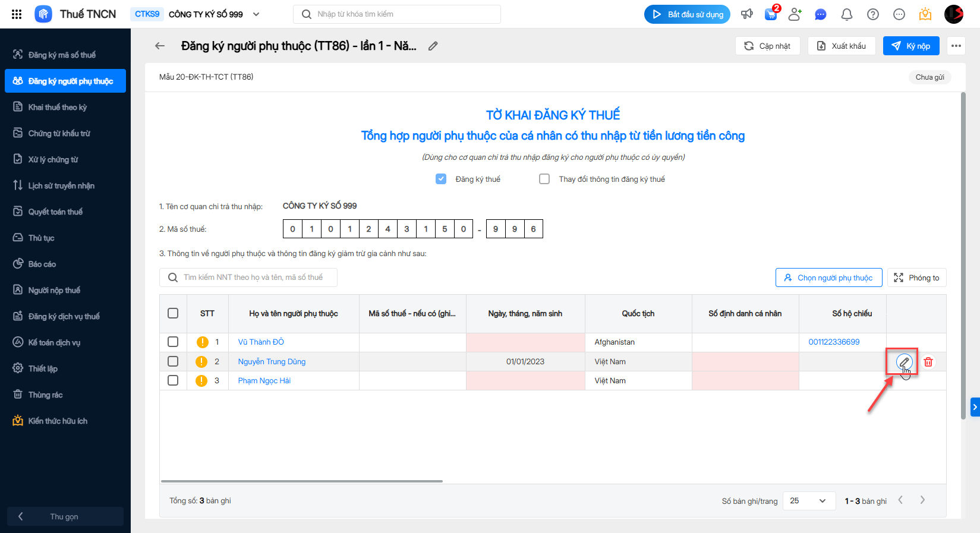Go to next page of records
Screen dimensions: 980x533
[x=922, y=500]
